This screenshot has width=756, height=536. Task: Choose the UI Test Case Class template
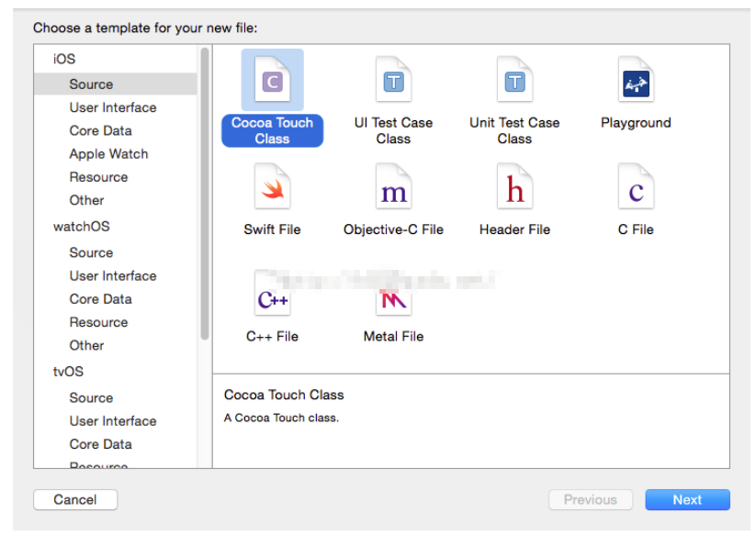click(393, 83)
